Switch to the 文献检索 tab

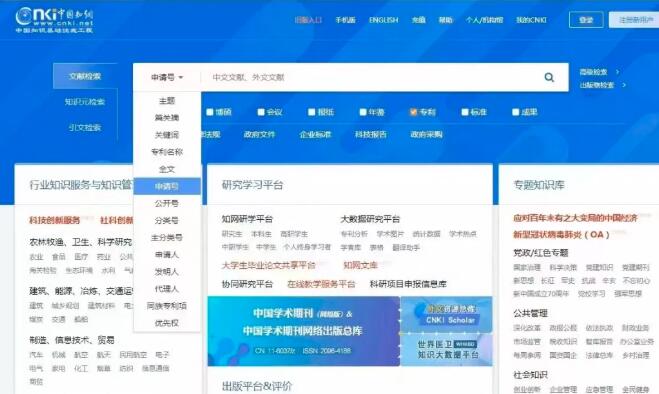point(85,76)
